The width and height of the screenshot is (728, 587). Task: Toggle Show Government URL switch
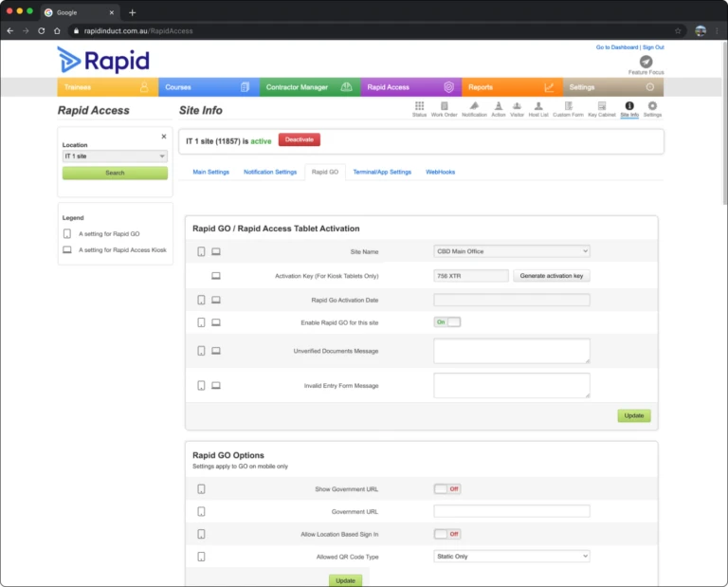click(x=447, y=489)
